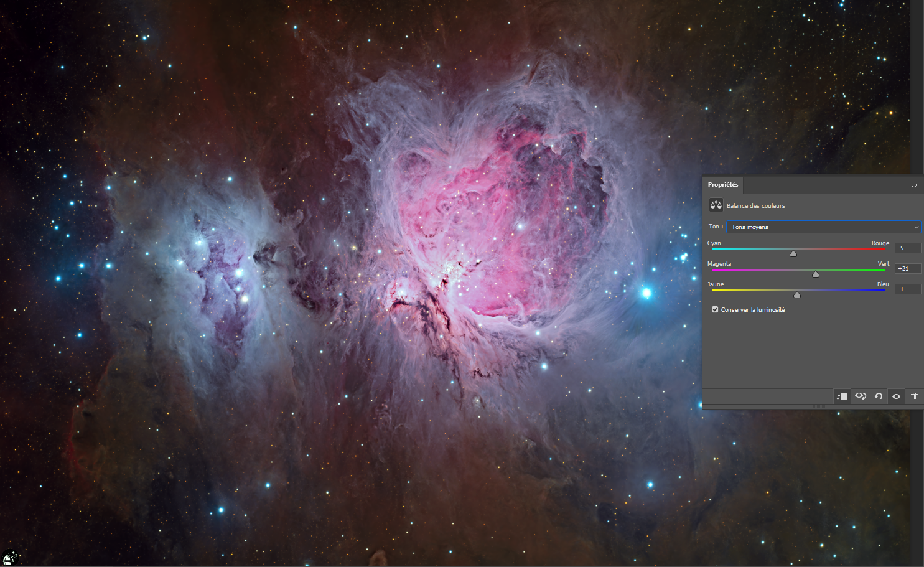Image resolution: width=924 pixels, height=567 pixels.
Task: Select the Propriétés tab
Action: (x=723, y=185)
